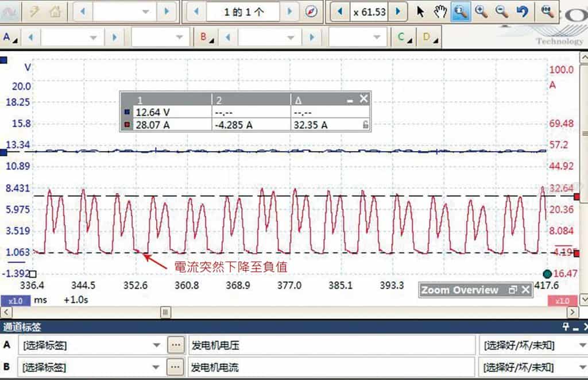Click the blue channel A offset marker

pos(3,152)
